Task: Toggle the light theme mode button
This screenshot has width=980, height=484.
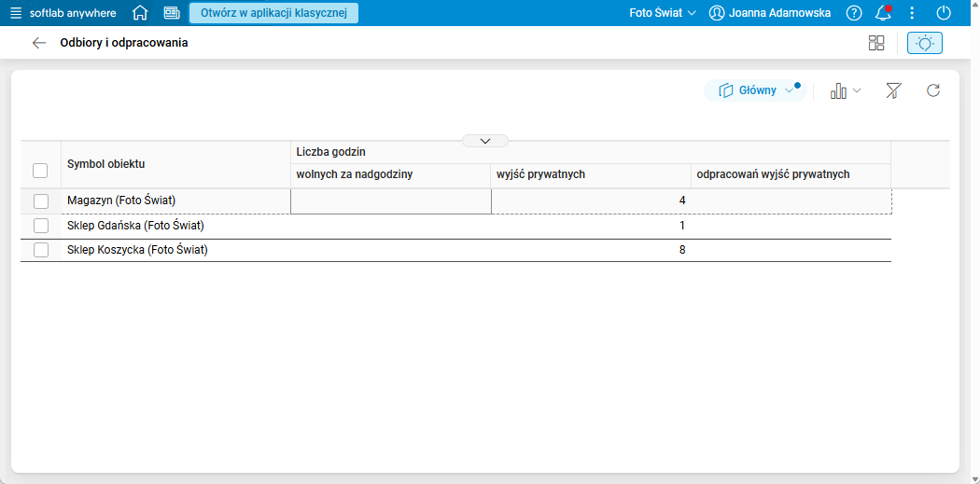Action: click(x=924, y=43)
